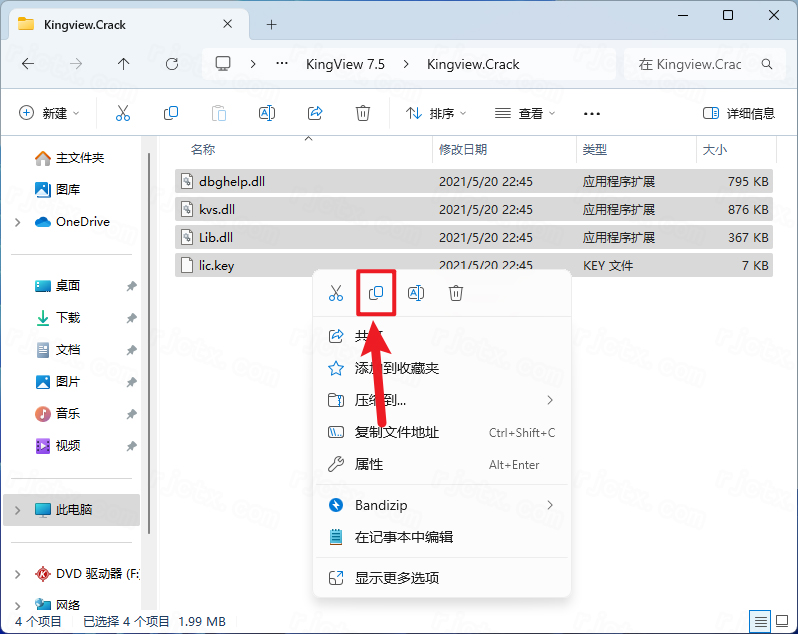Choose 添加到收藏夹 in the context menu
Image resolution: width=798 pixels, height=634 pixels.
(441, 368)
